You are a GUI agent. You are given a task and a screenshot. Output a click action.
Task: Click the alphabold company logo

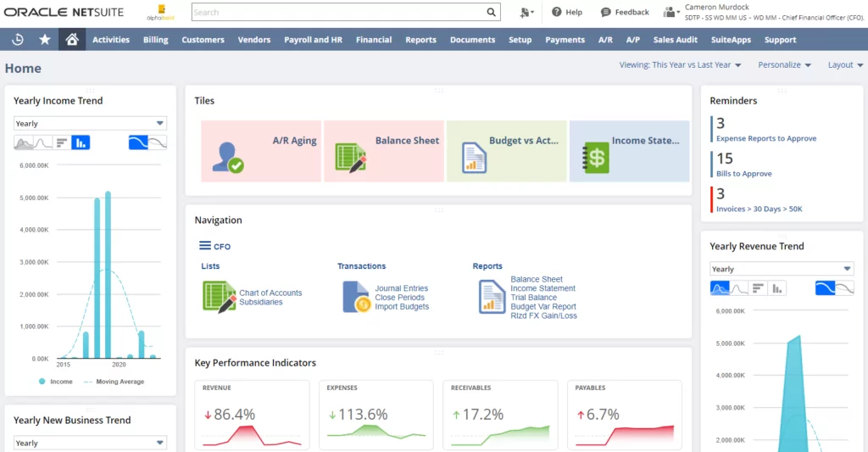point(160,12)
